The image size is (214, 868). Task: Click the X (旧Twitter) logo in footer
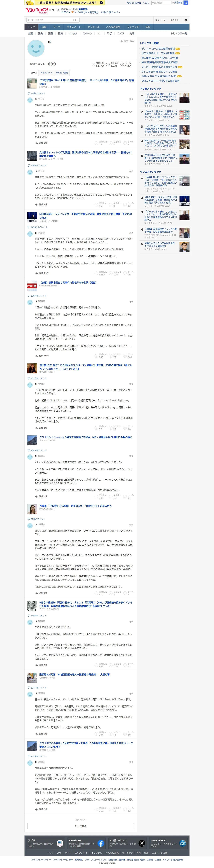coord(142,843)
